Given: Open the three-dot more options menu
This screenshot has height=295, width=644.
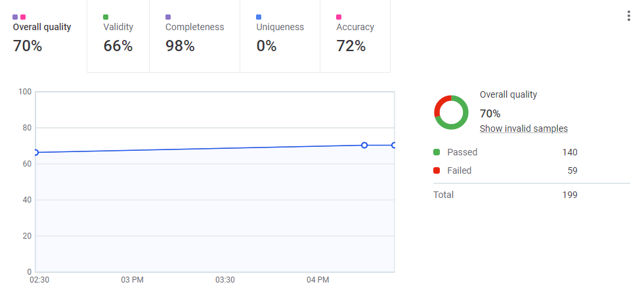Looking at the screenshot, I should pos(629,16).
